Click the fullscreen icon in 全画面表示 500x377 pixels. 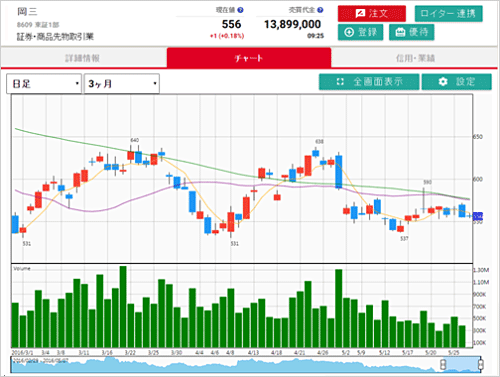tap(340, 82)
